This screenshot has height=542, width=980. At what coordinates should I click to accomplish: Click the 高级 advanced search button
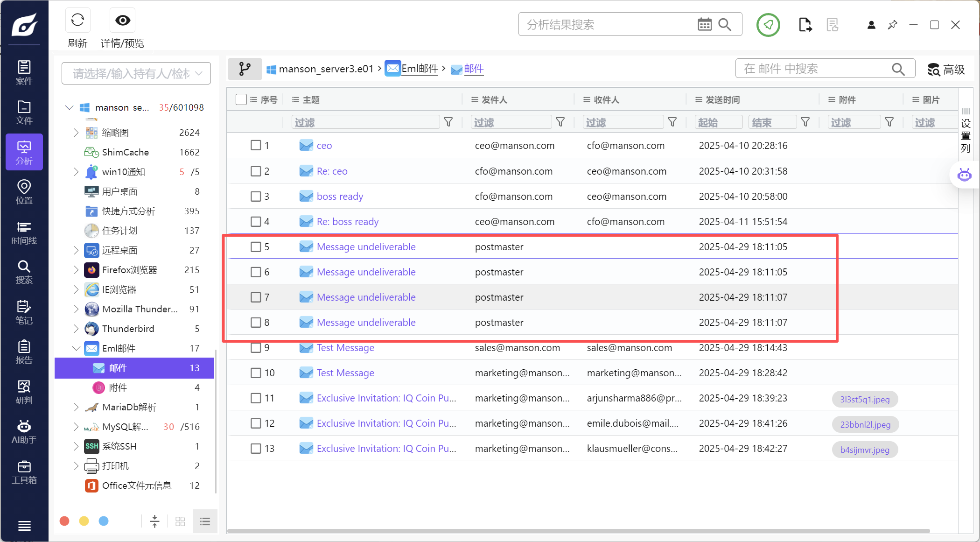click(946, 70)
